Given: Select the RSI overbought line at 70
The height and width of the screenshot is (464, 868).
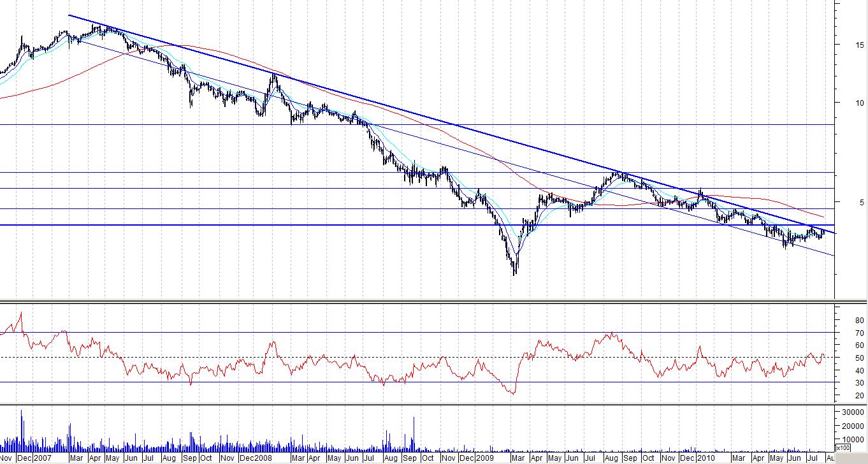Looking at the screenshot, I should click(417, 332).
